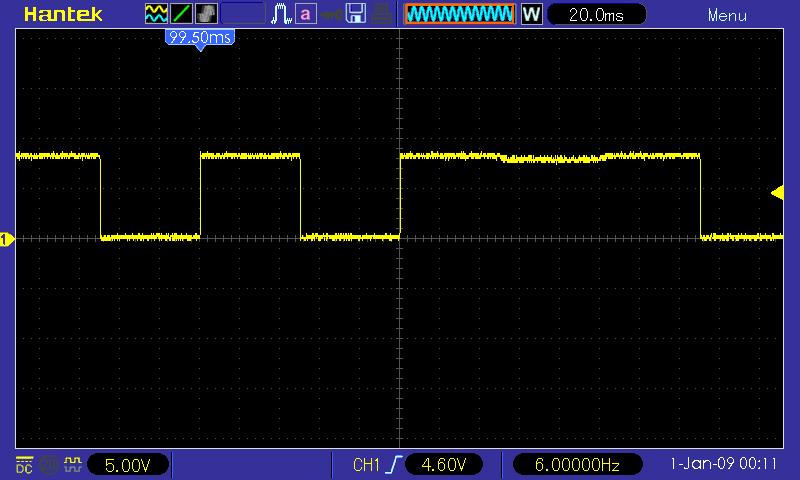Click the green diagonal line vector icon
Screen dimensions: 800x480
(x=181, y=14)
